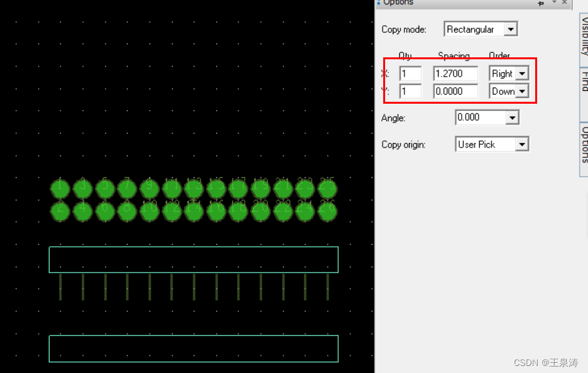Open the Angle dropdown list
Screen dimensions: 588x373
pyautogui.click(x=512, y=118)
